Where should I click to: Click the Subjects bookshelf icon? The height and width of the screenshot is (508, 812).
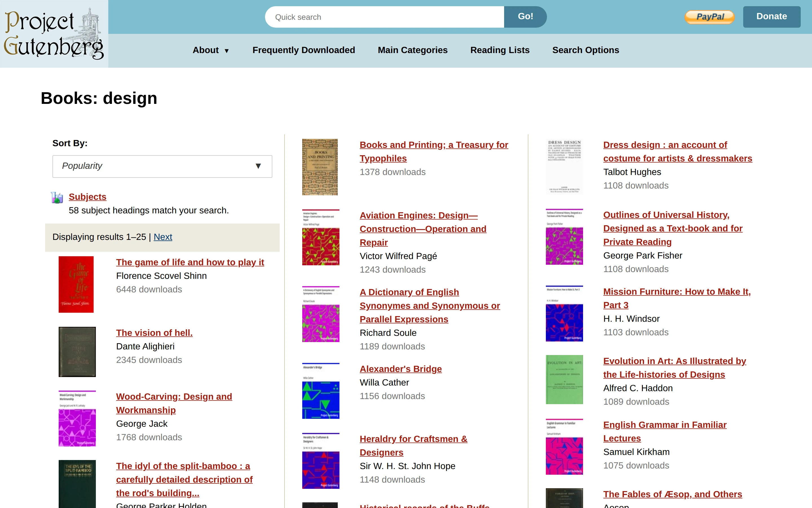pyautogui.click(x=57, y=197)
